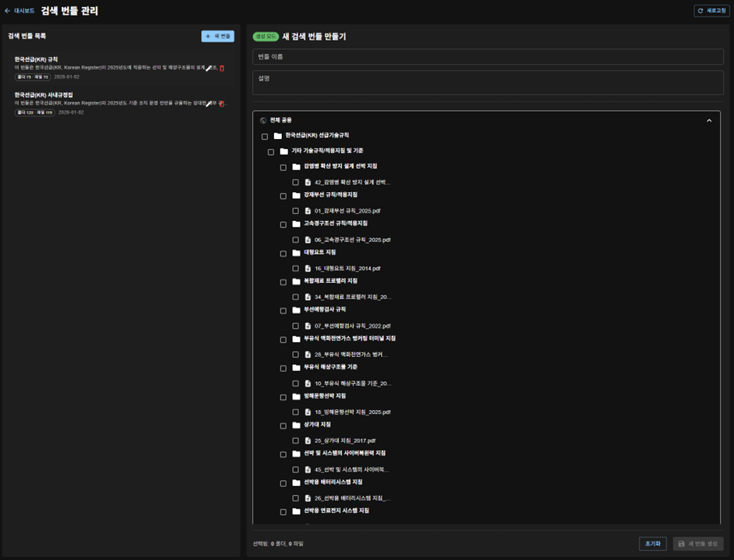Enable checkbox for 18_빙해운항선박 지침_2025.pdf
The height and width of the screenshot is (560, 734).
296,412
